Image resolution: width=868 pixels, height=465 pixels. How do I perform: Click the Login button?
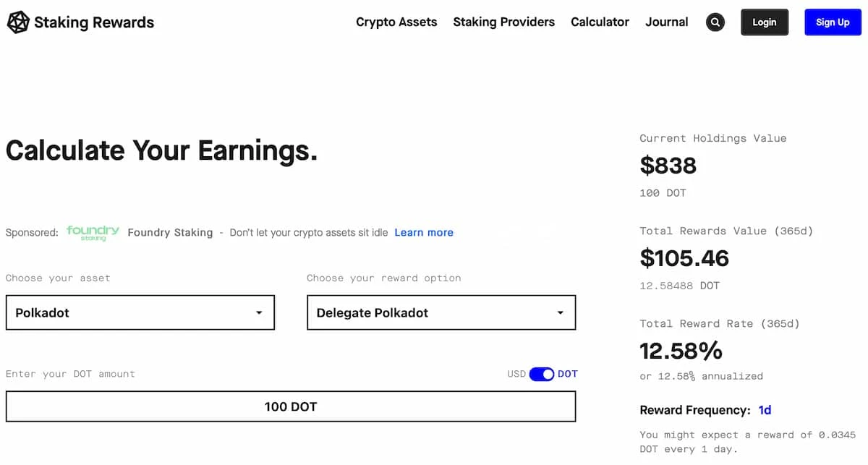coord(765,22)
